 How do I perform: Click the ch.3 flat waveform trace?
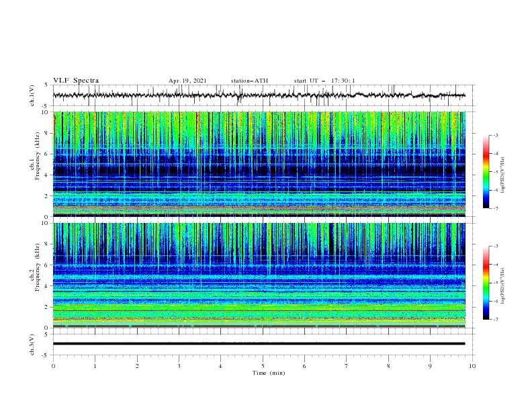click(259, 344)
